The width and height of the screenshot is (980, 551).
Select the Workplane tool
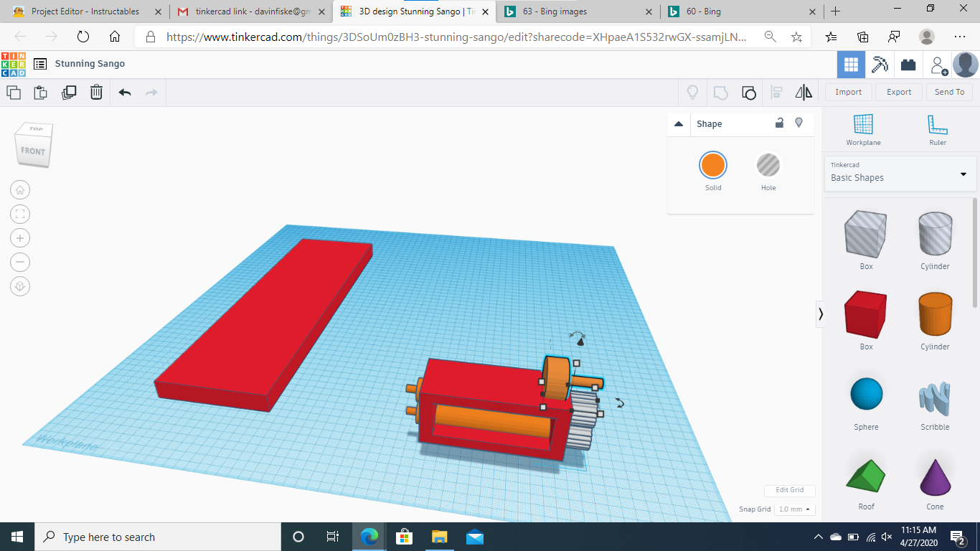863,130
